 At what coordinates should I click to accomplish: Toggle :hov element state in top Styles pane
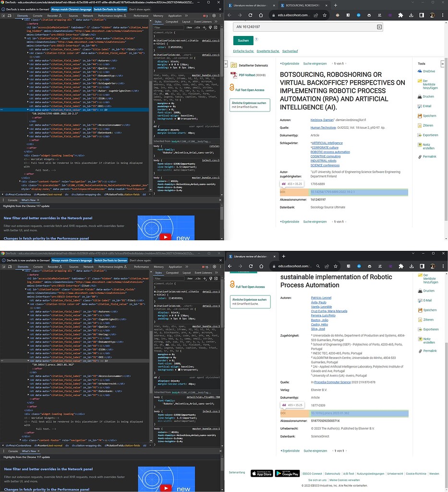[189, 27]
